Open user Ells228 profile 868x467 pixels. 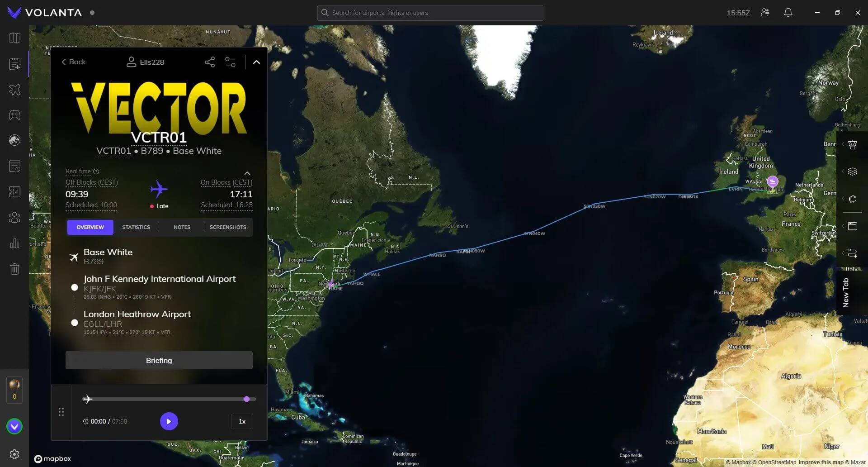(x=146, y=62)
